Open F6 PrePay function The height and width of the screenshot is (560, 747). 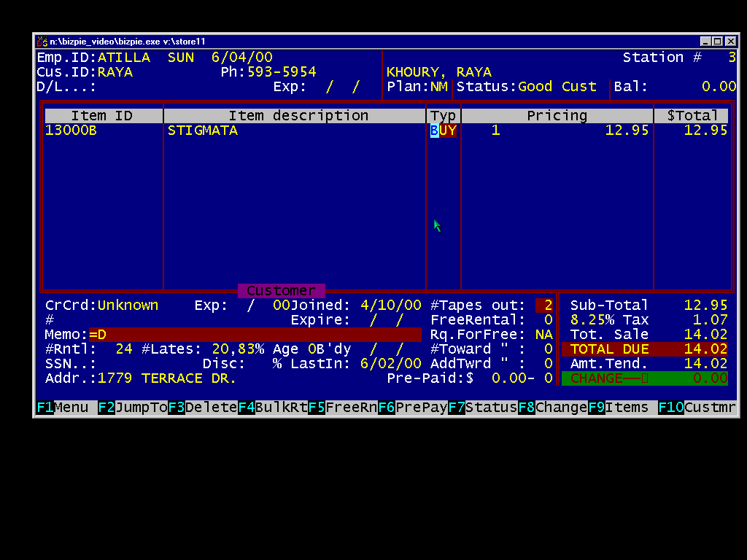click(x=413, y=408)
